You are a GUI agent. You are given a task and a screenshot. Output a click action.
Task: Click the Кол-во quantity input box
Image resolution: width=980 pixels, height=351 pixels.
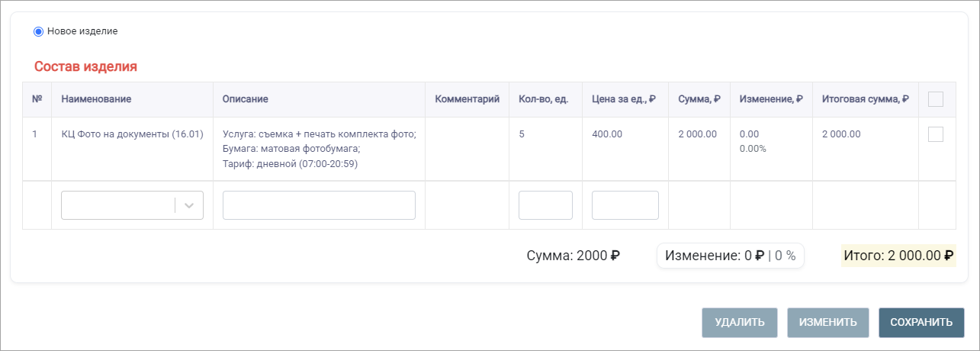[545, 205]
